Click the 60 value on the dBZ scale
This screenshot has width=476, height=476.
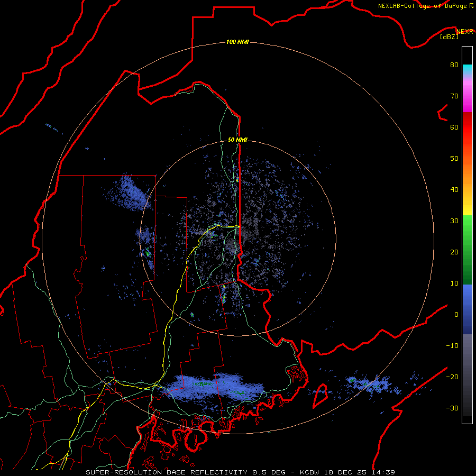click(454, 127)
